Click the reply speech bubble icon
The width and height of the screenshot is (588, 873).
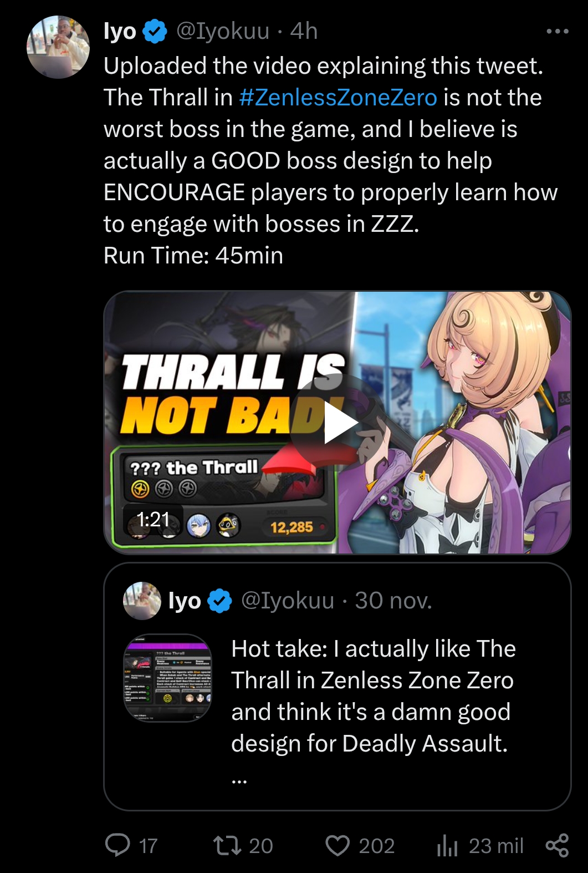click(117, 845)
